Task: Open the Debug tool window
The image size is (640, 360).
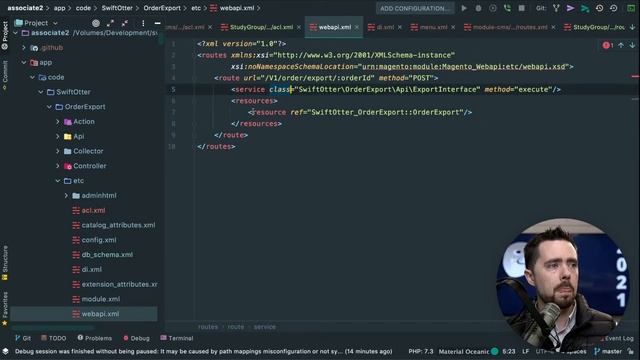Action: pos(136,338)
